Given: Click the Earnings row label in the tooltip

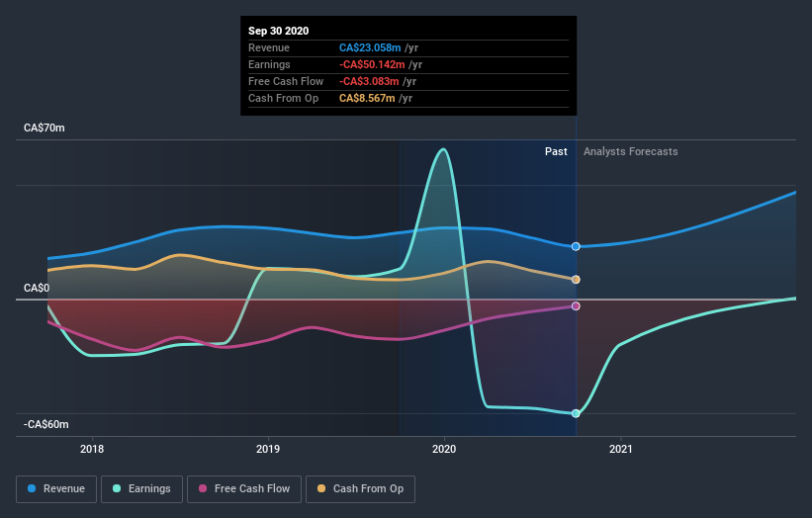Looking at the screenshot, I should tap(269, 64).
